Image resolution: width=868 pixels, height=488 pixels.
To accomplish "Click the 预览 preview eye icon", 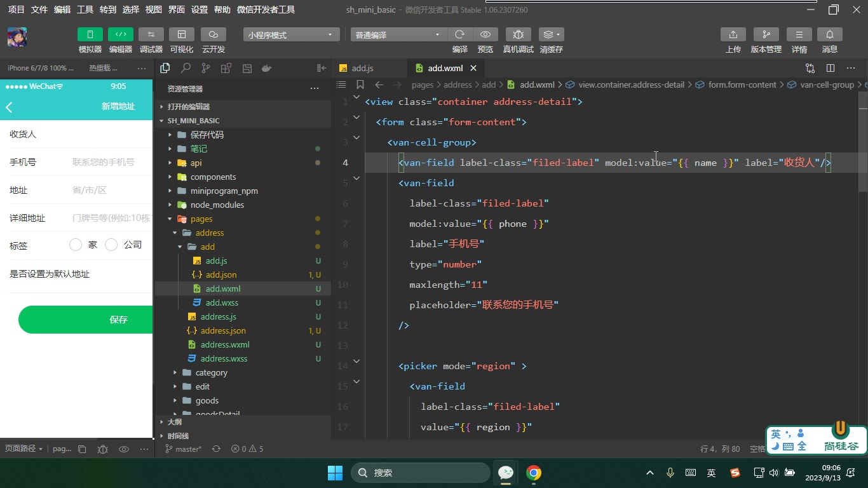I will [x=485, y=34].
